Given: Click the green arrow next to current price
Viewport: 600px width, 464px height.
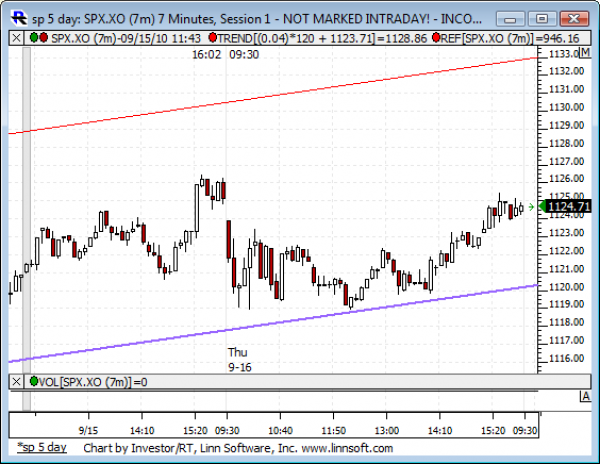Looking at the screenshot, I should pyautogui.click(x=531, y=207).
